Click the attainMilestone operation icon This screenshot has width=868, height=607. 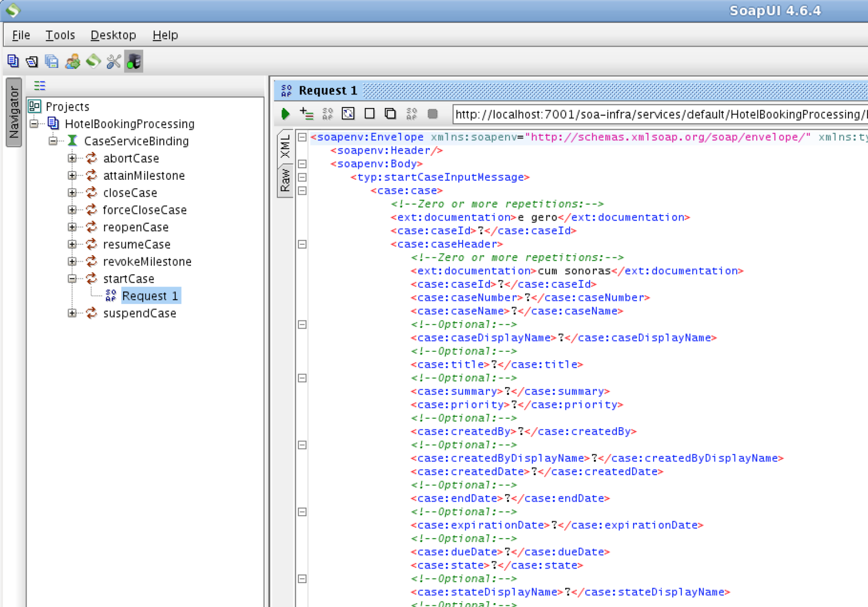pos(91,175)
